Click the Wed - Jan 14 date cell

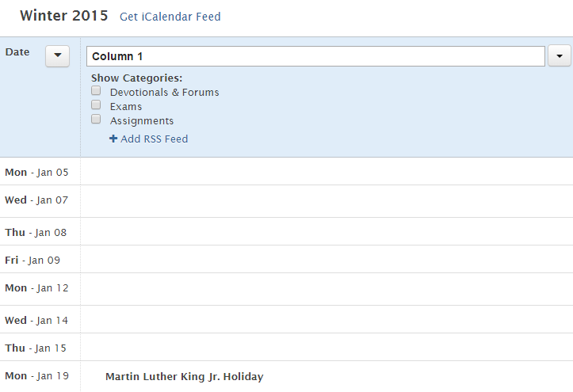[36, 321]
